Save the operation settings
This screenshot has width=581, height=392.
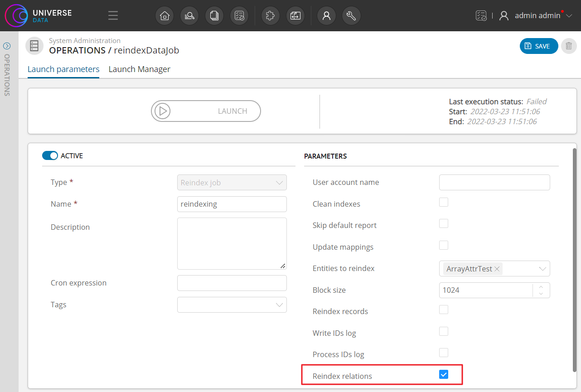(x=539, y=46)
